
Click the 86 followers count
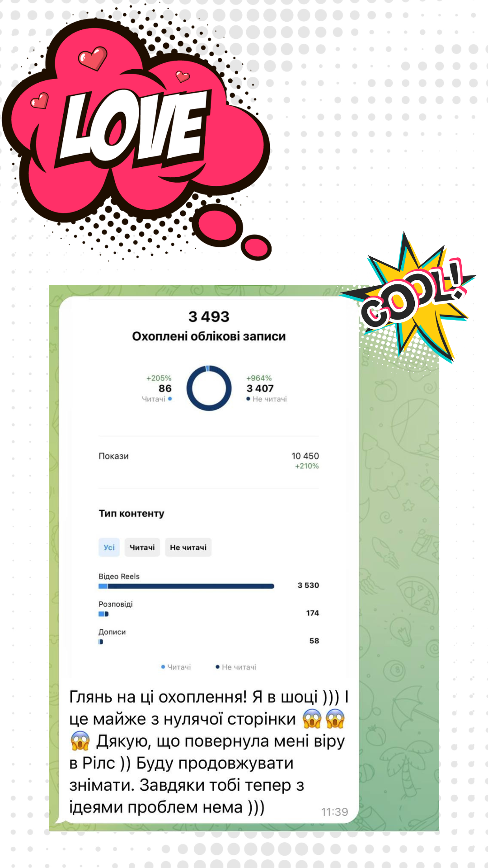tap(165, 388)
